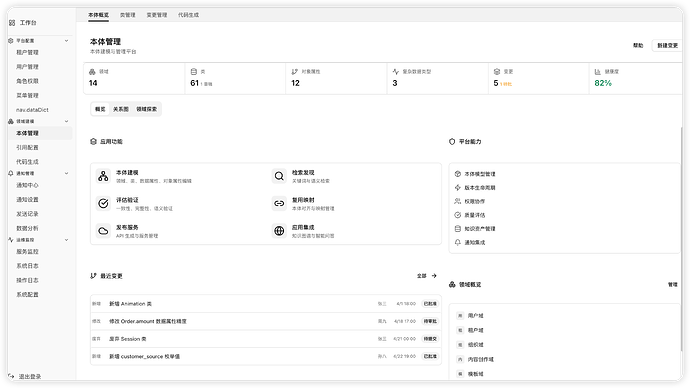Open 本体建模 via its network icon

pyautogui.click(x=103, y=176)
